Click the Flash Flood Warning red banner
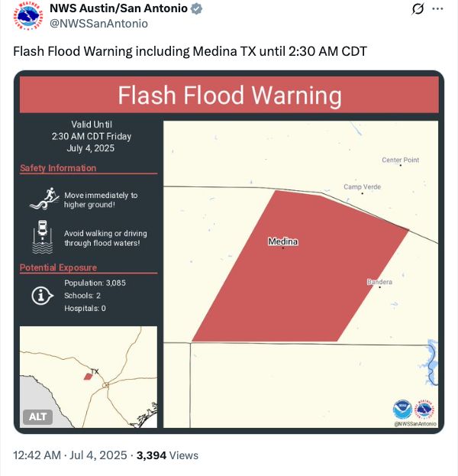This screenshot has height=476, width=458. [x=229, y=95]
